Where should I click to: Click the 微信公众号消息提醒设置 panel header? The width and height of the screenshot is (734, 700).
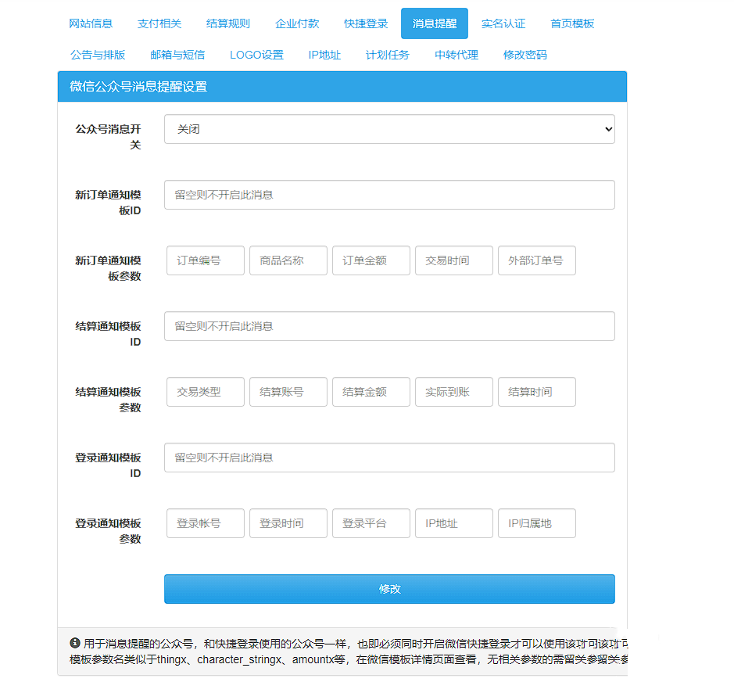point(342,87)
